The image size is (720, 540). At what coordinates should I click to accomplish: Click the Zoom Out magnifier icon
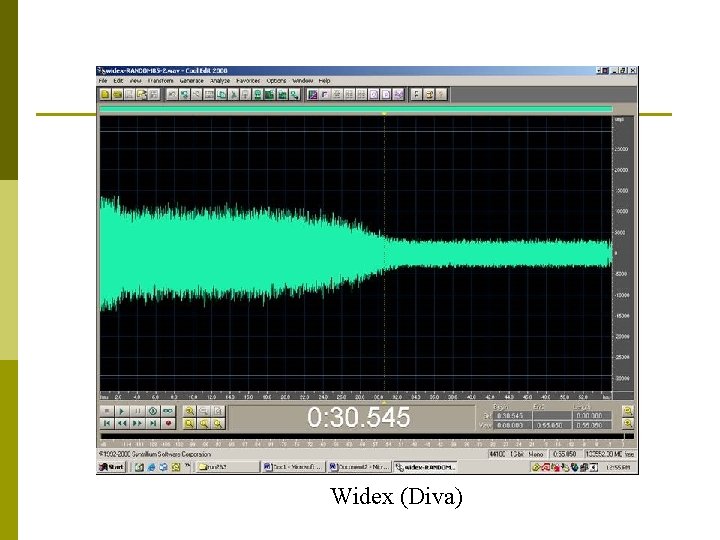204,411
